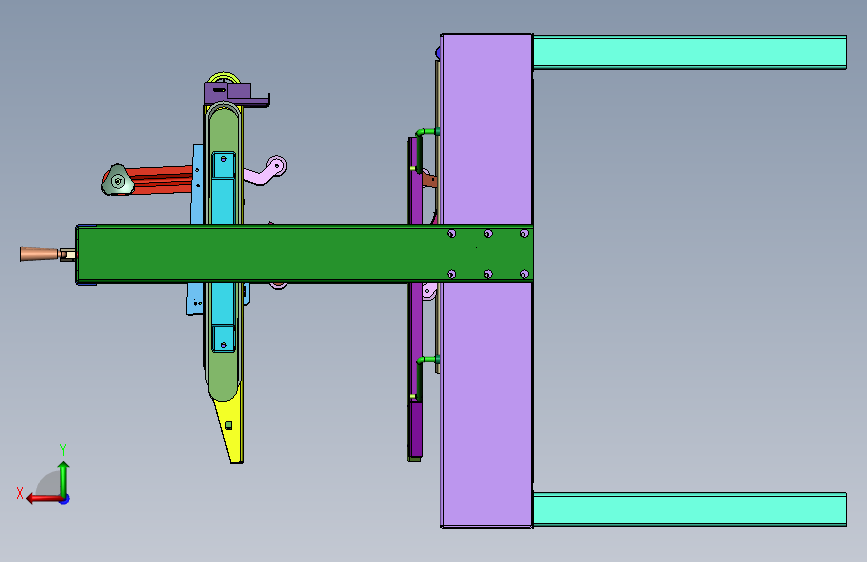Image resolution: width=867 pixels, height=562 pixels.
Task: Select the lower cyan rectangular tube
Action: pyautogui.click(x=690, y=509)
